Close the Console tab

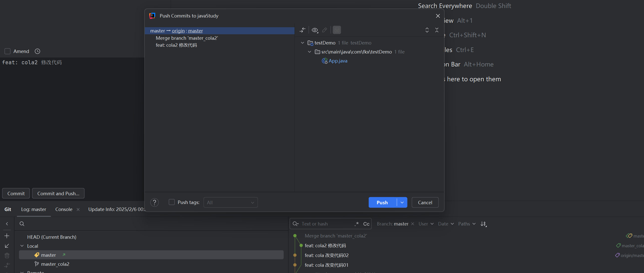click(x=78, y=209)
